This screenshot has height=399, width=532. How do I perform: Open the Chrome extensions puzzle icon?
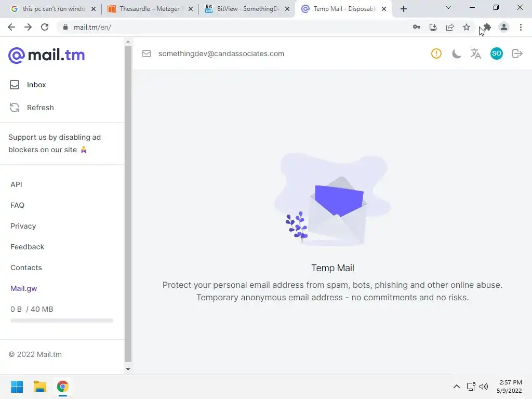coord(487,27)
